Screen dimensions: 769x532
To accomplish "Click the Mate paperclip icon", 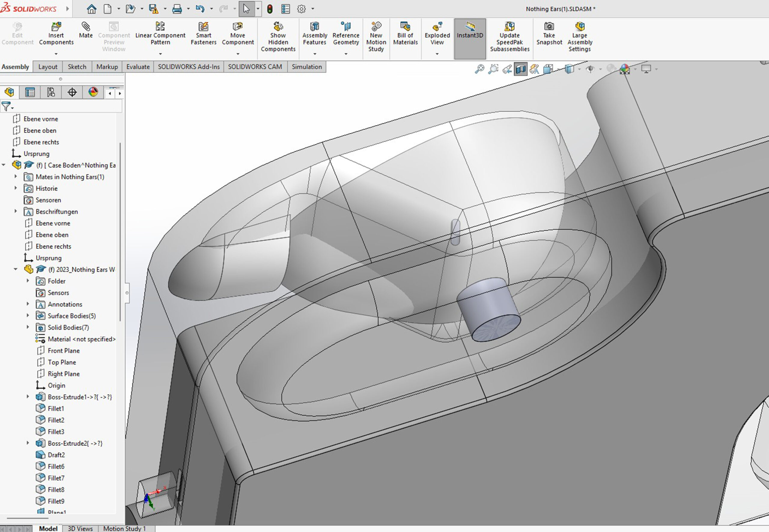I will 86,27.
